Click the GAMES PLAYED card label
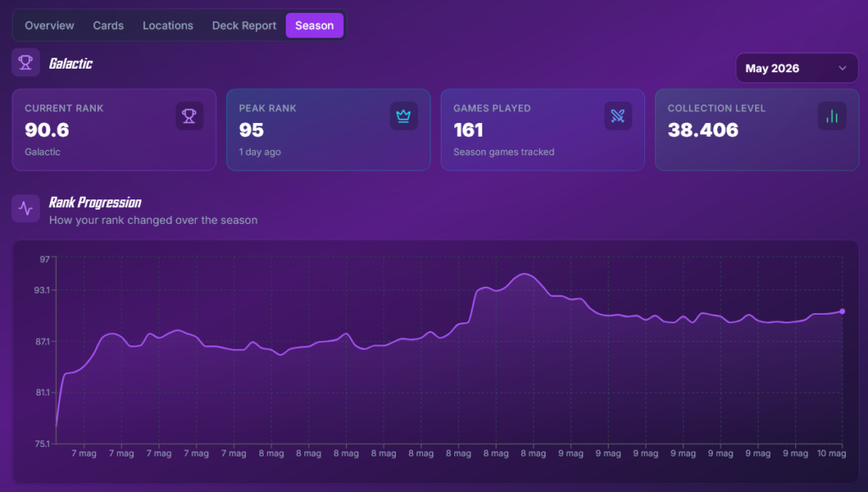The width and height of the screenshot is (868, 492). click(x=492, y=108)
